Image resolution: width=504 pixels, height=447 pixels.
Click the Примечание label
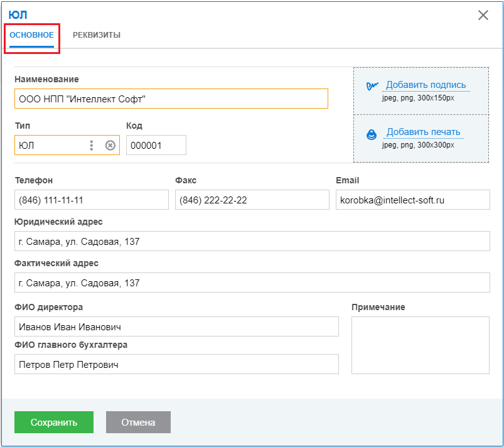[x=378, y=307]
